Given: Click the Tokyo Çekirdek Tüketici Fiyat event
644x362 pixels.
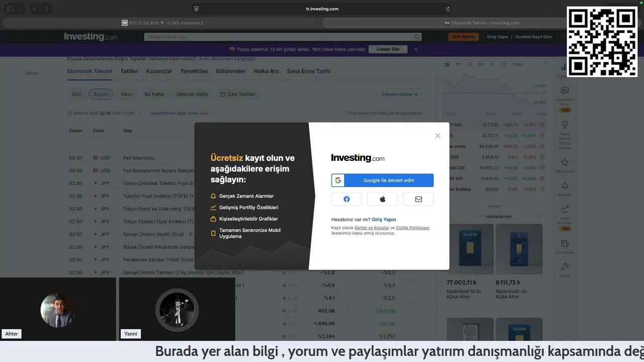Looking at the screenshot, I should click(158, 184).
